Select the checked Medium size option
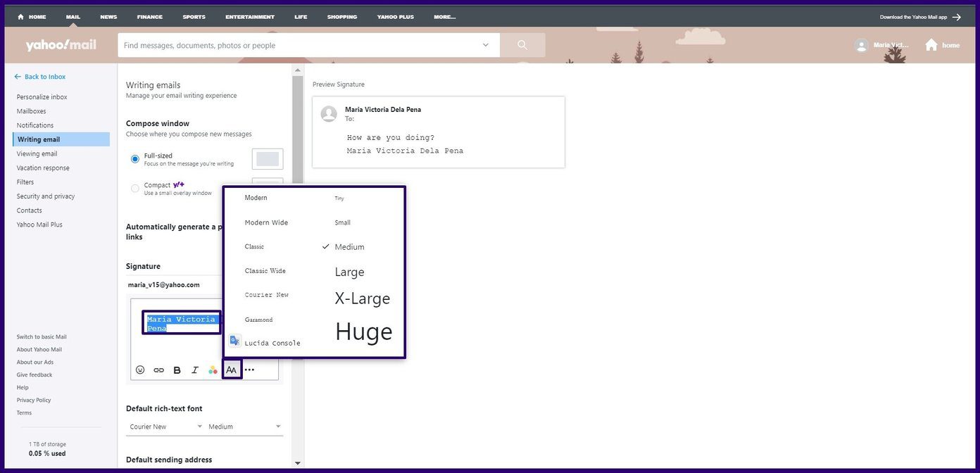 pos(349,247)
